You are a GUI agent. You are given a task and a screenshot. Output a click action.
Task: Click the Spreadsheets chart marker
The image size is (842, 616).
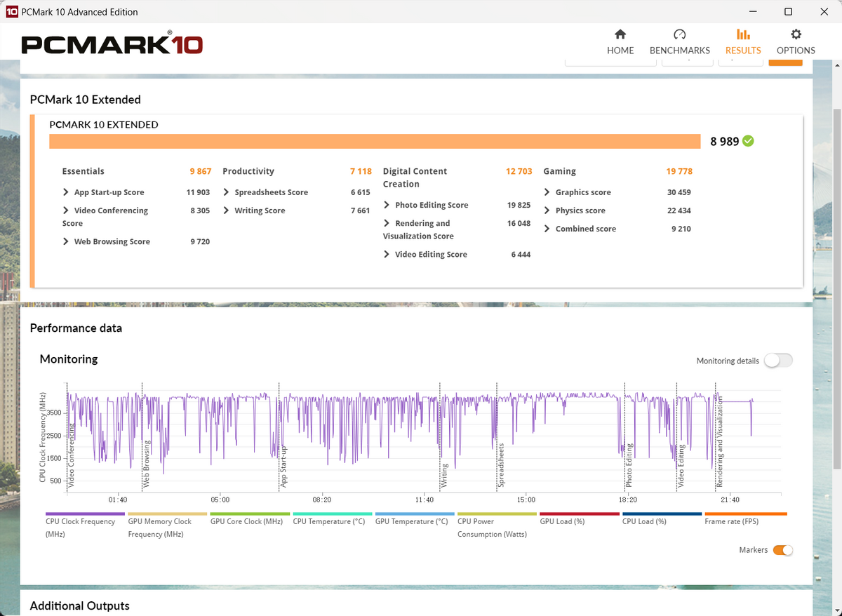pyautogui.click(x=501, y=465)
